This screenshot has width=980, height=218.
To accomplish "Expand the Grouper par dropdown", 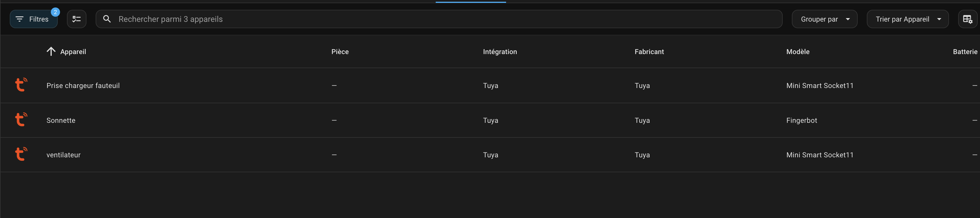I will (824, 19).
